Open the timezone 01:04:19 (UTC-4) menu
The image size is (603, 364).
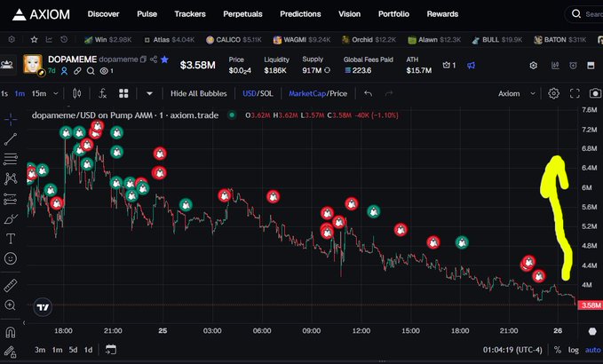512,350
